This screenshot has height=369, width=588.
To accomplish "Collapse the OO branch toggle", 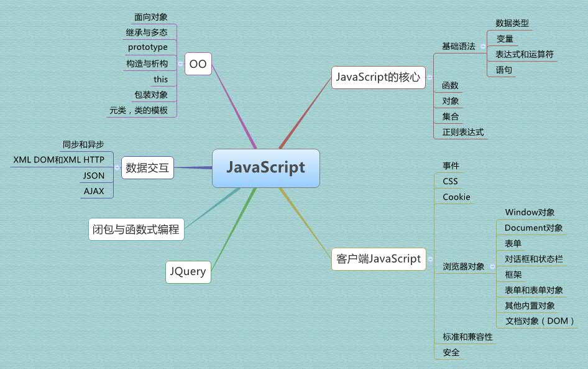I will [x=181, y=63].
